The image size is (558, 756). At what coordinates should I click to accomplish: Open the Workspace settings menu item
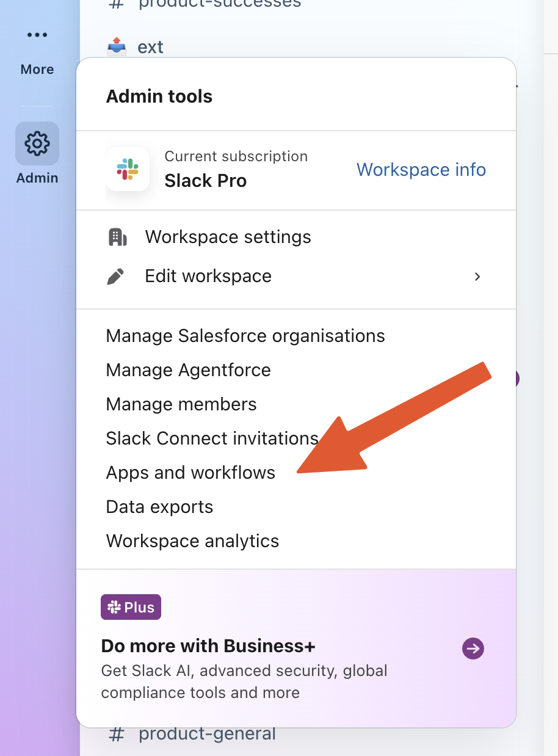tap(228, 237)
